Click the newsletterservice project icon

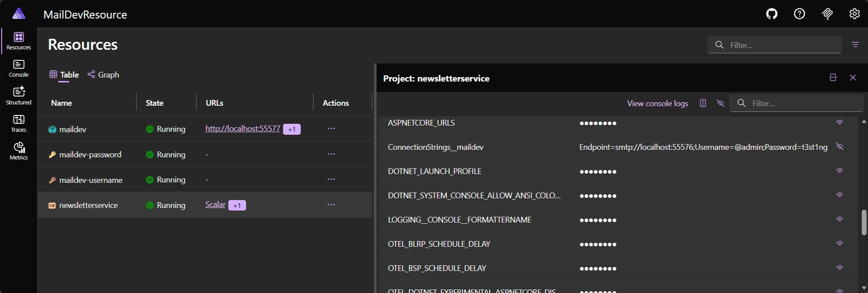tap(52, 205)
